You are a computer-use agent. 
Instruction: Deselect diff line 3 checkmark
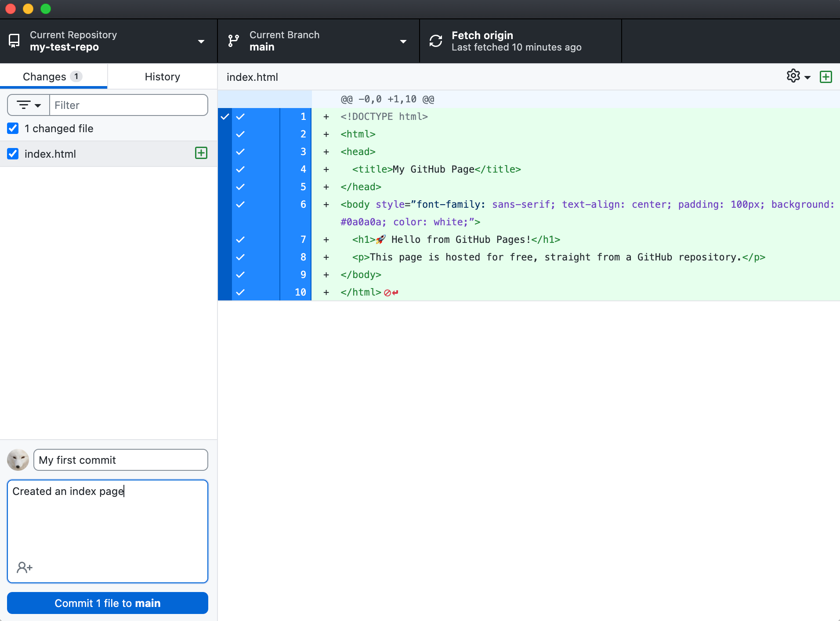point(240,152)
